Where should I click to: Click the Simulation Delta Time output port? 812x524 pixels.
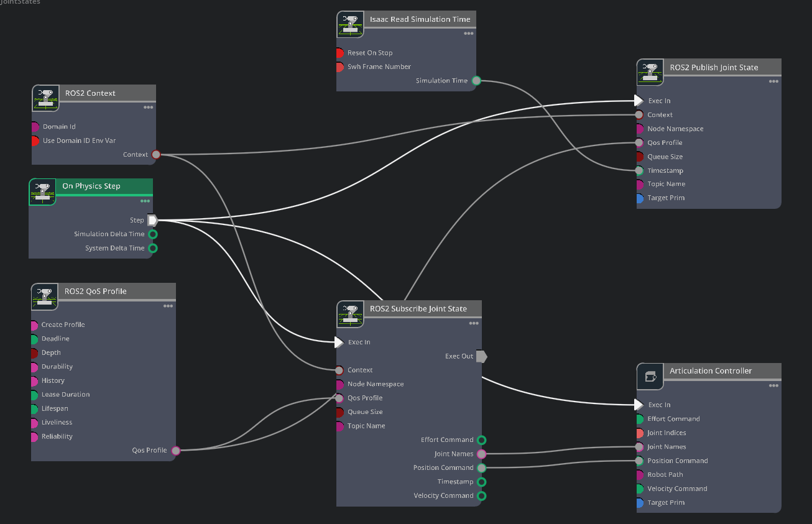pos(152,234)
